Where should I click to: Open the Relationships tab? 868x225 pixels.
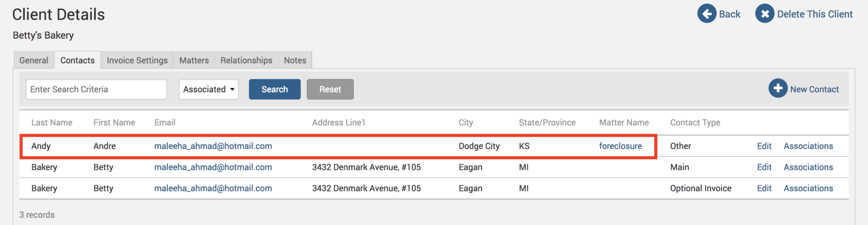[x=246, y=60]
